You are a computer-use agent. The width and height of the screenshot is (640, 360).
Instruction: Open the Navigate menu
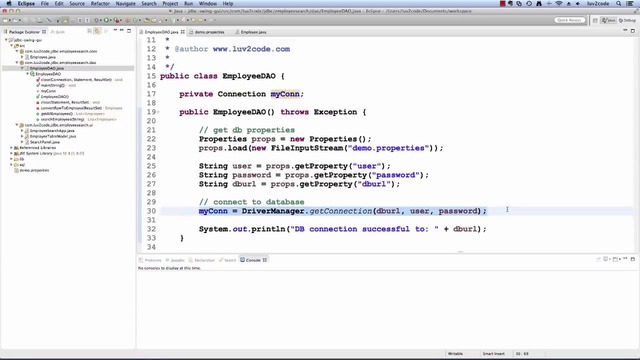click(125, 3)
